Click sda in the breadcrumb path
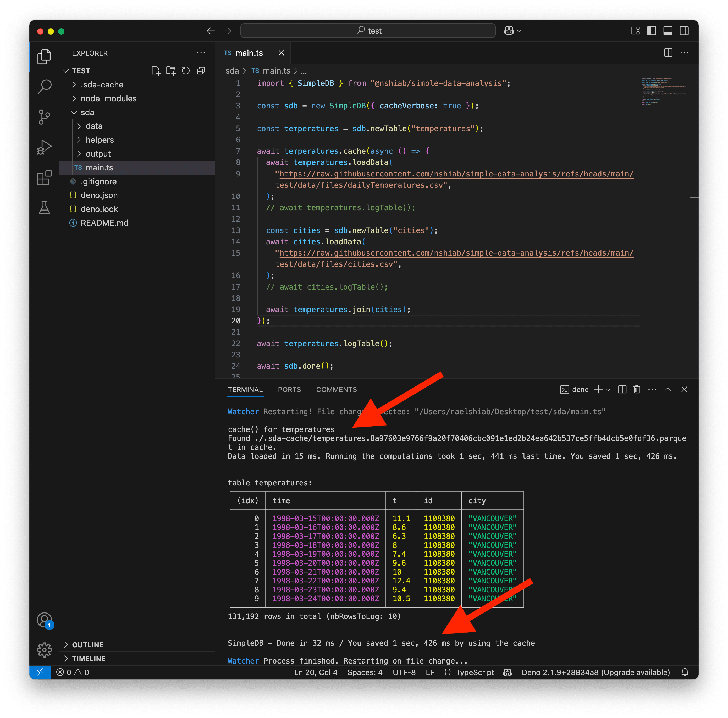 coord(232,71)
